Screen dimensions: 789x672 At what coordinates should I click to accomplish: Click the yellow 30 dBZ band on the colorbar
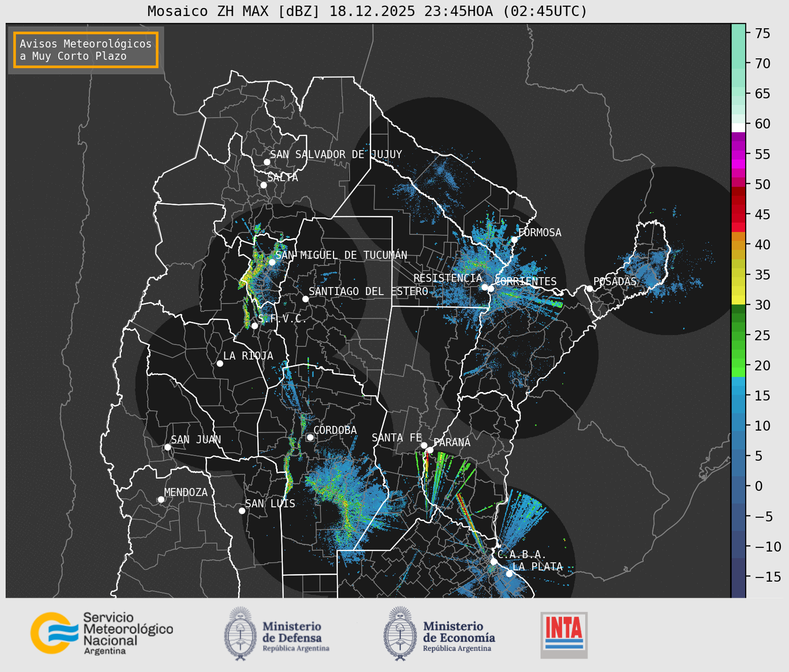click(738, 300)
